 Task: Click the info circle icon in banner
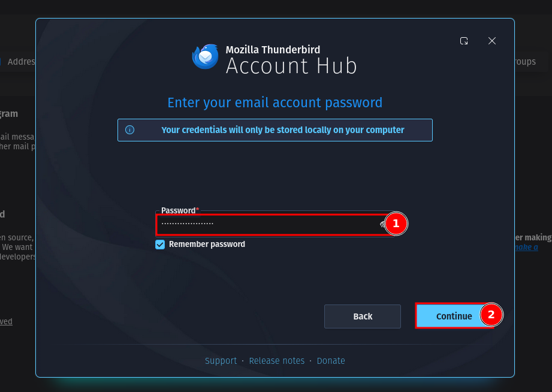tap(129, 130)
